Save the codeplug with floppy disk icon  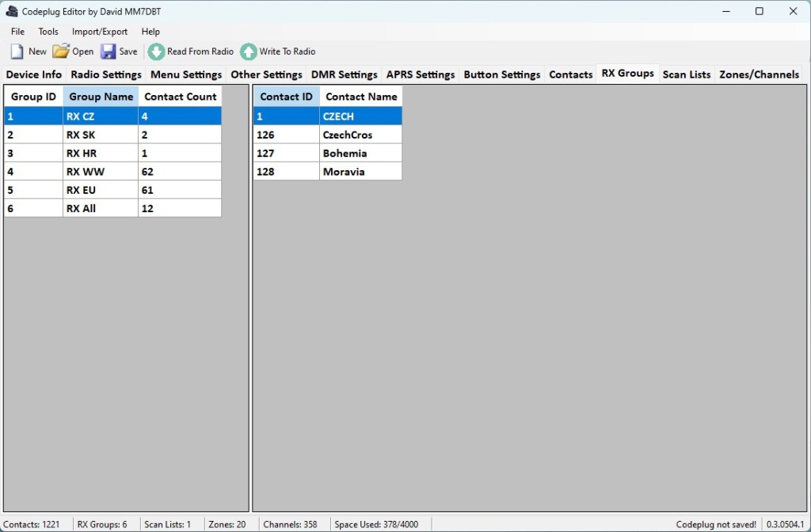(x=109, y=51)
